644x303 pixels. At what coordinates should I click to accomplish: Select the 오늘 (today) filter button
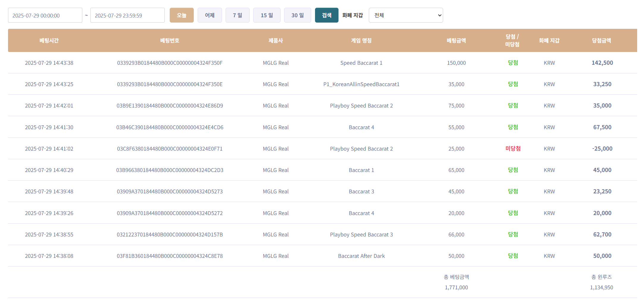[181, 15]
